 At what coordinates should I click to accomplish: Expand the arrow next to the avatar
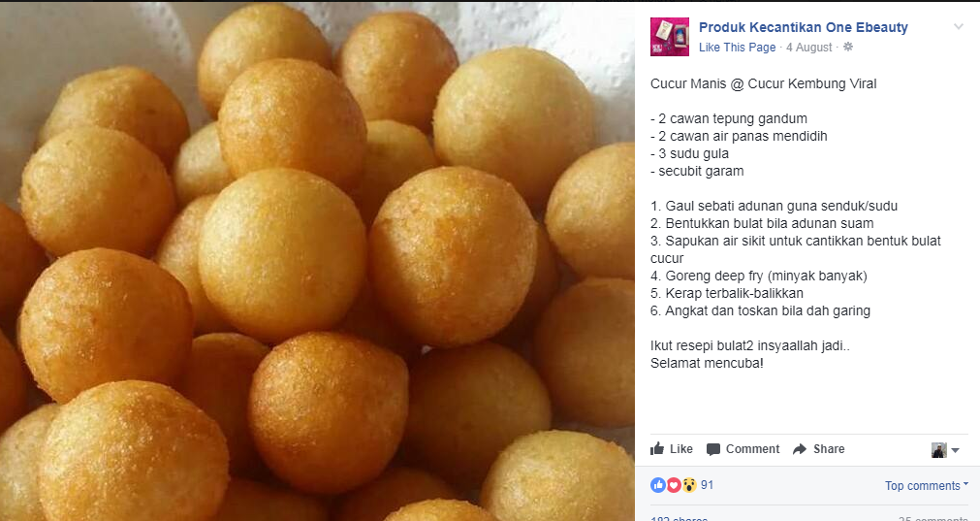click(955, 450)
